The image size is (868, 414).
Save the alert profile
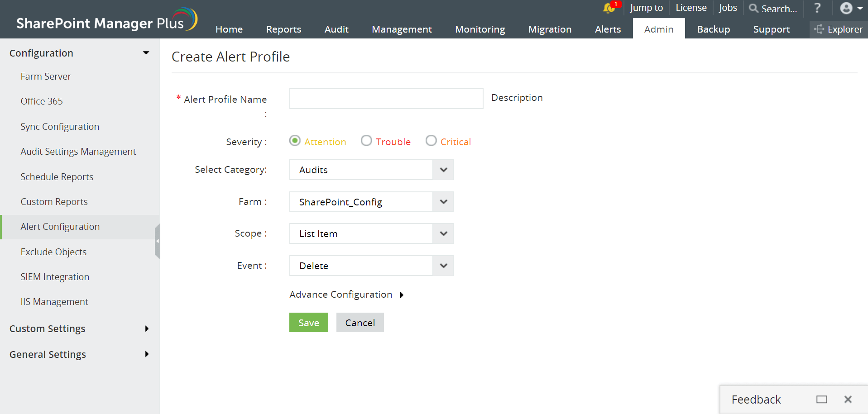pyautogui.click(x=309, y=323)
